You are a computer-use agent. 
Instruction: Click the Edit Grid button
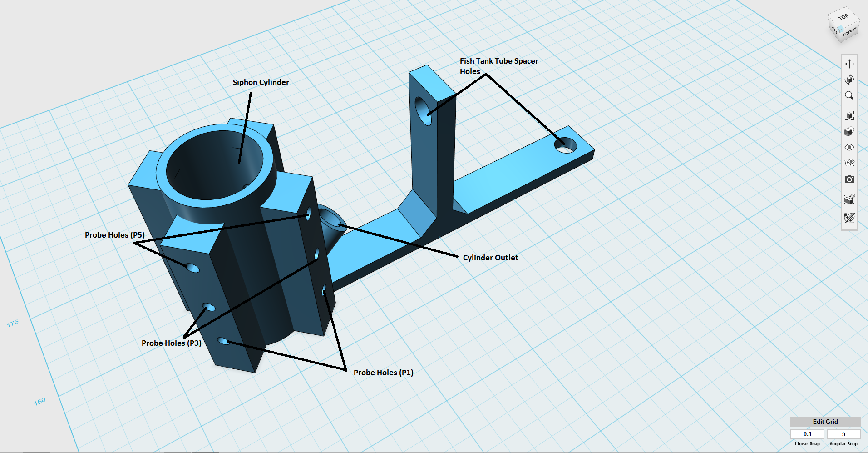825,422
